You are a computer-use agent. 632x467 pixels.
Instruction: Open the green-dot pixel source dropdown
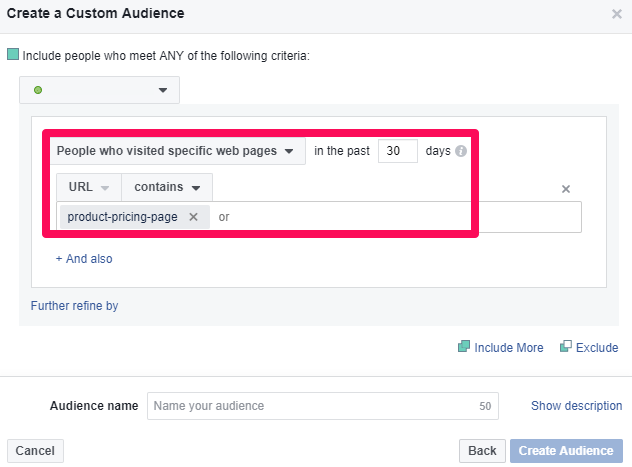click(x=99, y=90)
